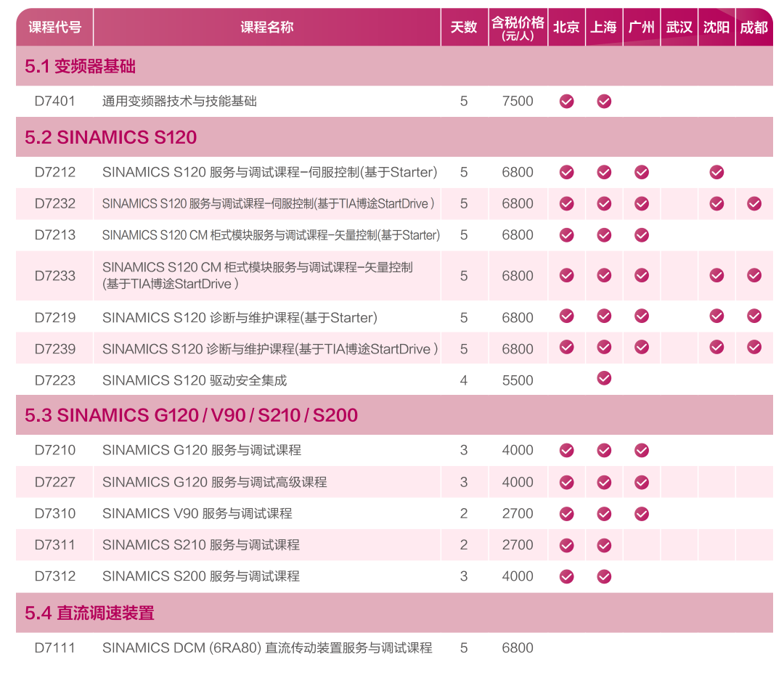Click the 武汉 column header
Viewport: 784px width, 683px height.
coord(679,27)
